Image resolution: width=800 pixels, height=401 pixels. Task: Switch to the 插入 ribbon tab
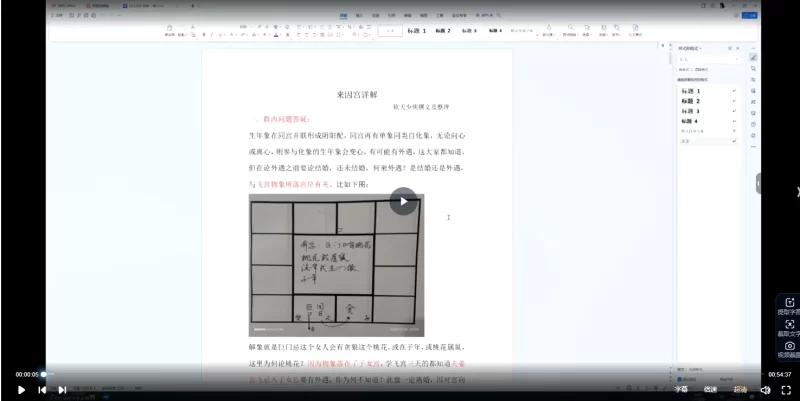point(360,16)
